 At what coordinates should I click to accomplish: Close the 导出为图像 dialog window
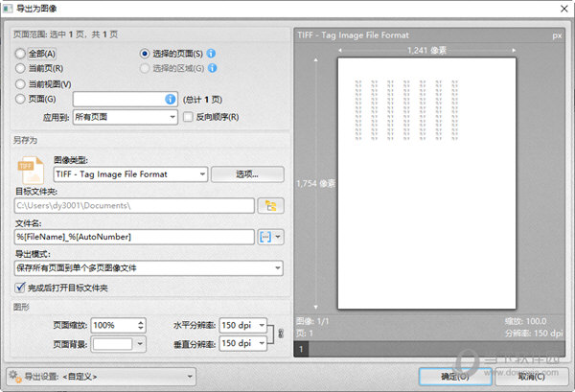(x=564, y=9)
